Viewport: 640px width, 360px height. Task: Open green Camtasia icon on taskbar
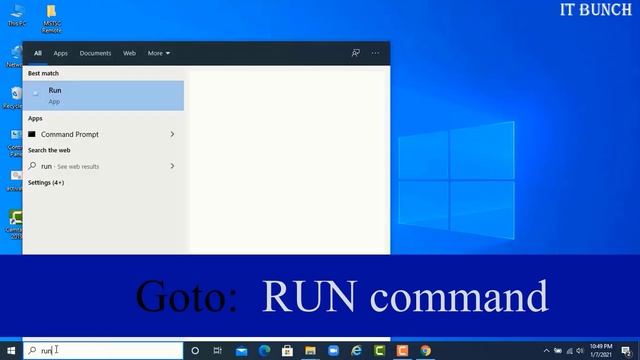tap(380, 351)
